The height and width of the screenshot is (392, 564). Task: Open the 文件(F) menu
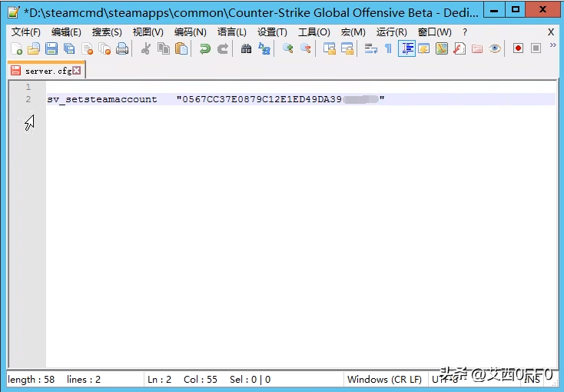point(26,32)
